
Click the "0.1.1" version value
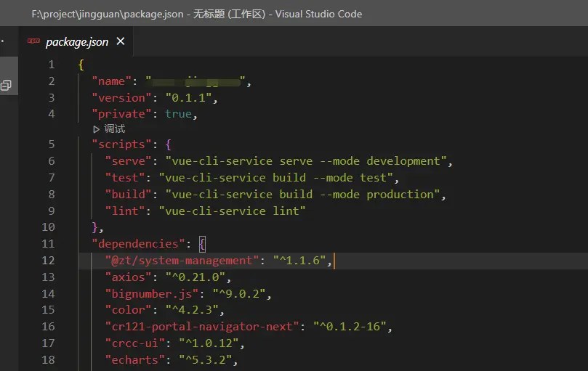pyautogui.click(x=188, y=98)
